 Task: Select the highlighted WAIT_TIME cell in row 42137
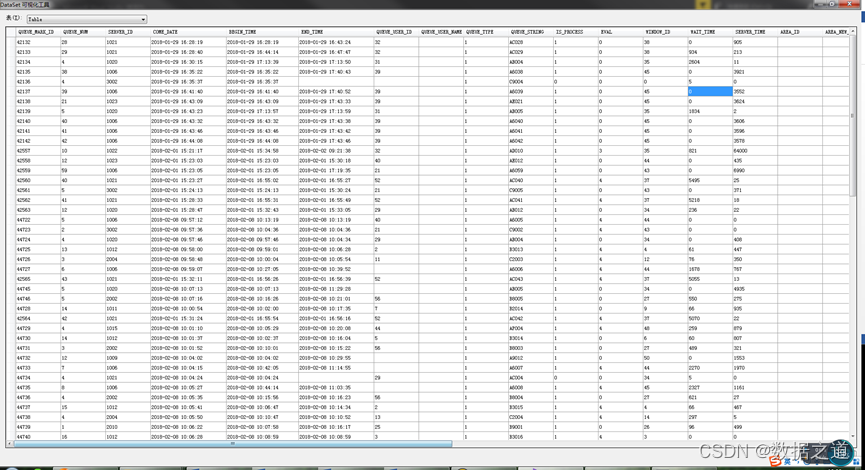tap(710, 92)
